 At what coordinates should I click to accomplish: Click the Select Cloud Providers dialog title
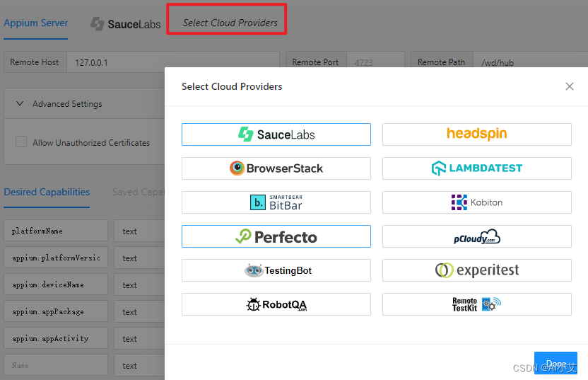[x=232, y=86]
